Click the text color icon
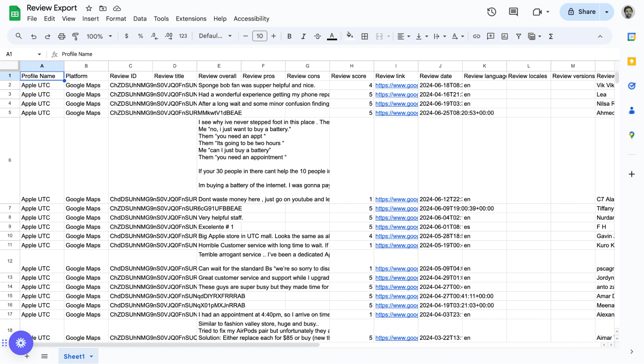Image resolution: width=644 pixels, height=364 pixels. [332, 36]
